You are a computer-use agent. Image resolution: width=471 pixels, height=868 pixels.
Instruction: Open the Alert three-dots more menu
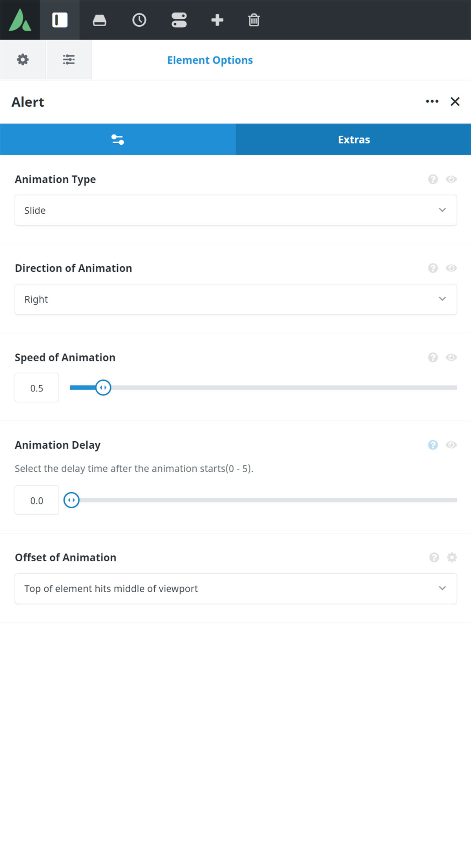coord(432,102)
